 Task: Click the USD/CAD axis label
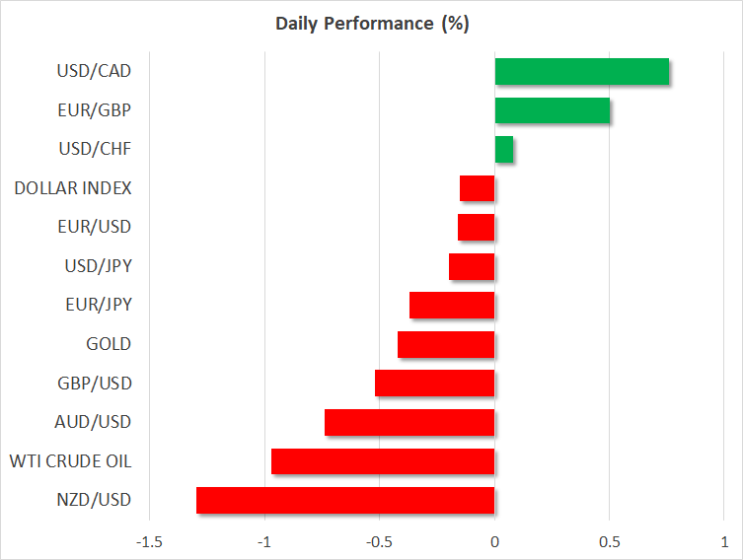95,72
